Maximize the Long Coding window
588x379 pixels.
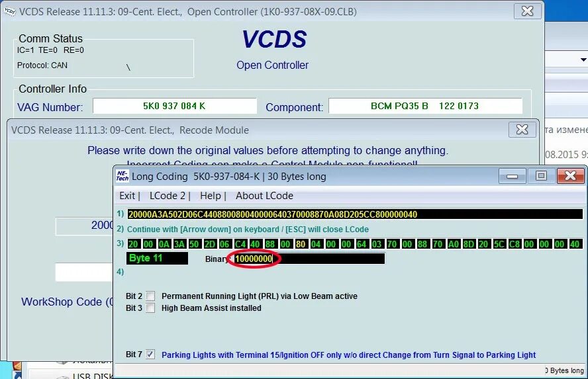click(541, 176)
